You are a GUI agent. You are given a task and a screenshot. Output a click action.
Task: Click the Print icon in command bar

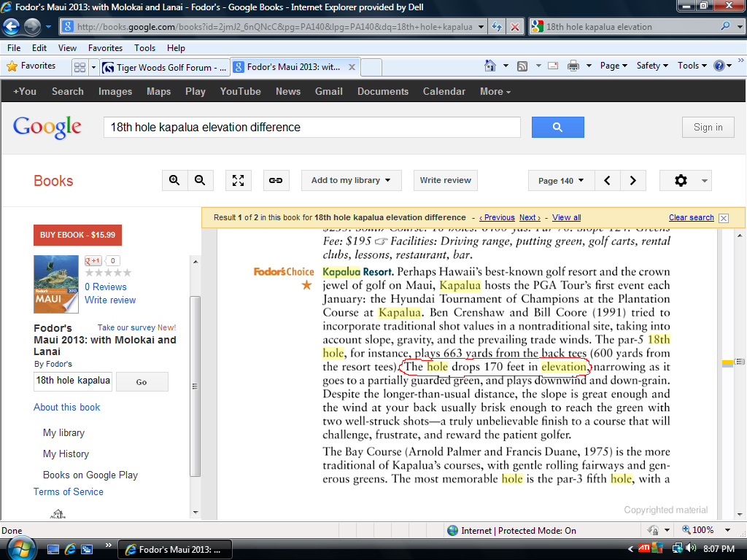coord(573,66)
